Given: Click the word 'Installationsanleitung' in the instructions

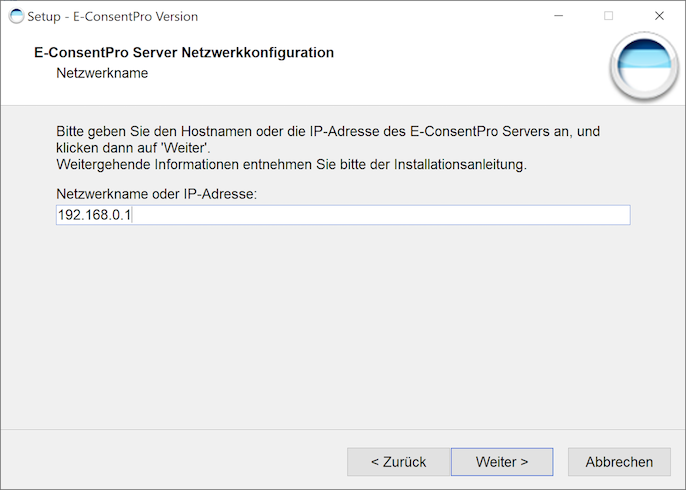Looking at the screenshot, I should pyautogui.click(x=459, y=164).
